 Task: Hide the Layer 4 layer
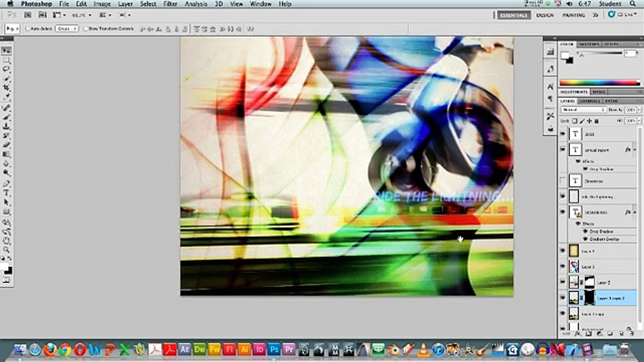click(562, 250)
